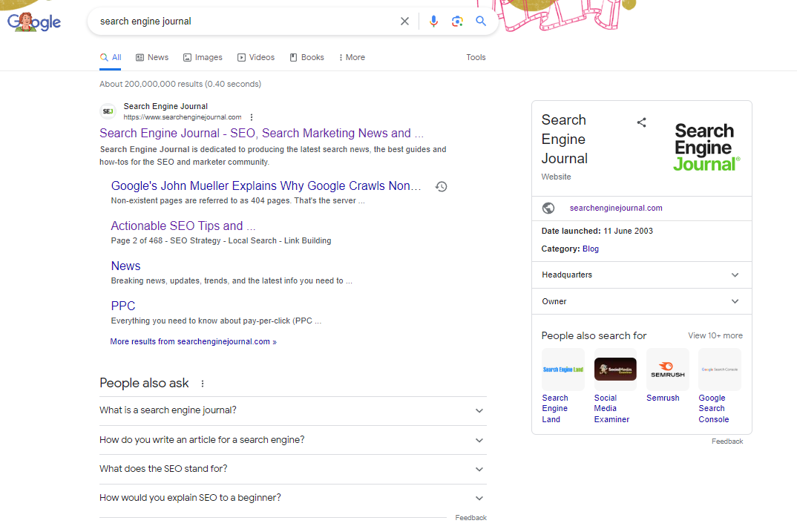
Task: Click the globe icon next to searchenginejournal.com
Action: (x=548, y=208)
